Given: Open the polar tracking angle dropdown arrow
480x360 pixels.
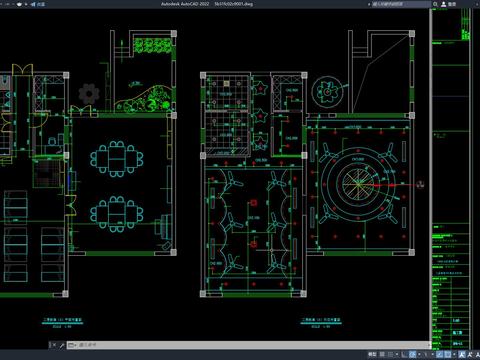Looking at the screenshot, I should click(x=419, y=354).
